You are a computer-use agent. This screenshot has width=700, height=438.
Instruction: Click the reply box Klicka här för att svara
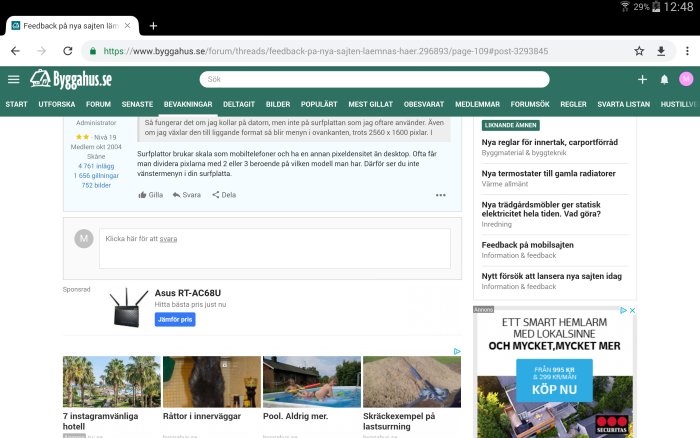(x=275, y=249)
